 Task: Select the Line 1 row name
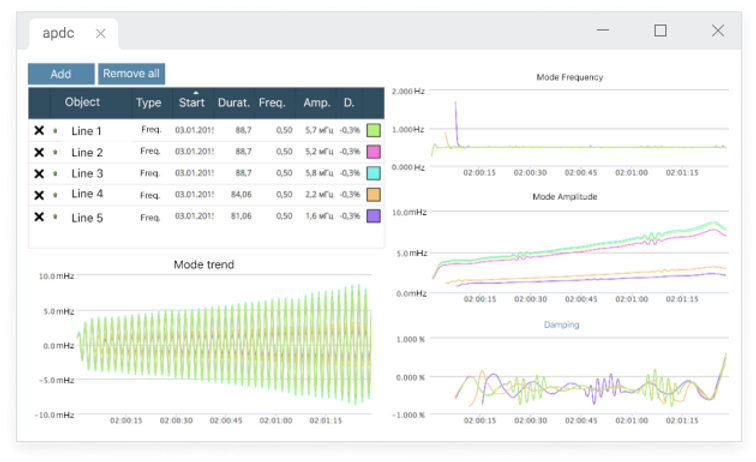tap(86, 131)
